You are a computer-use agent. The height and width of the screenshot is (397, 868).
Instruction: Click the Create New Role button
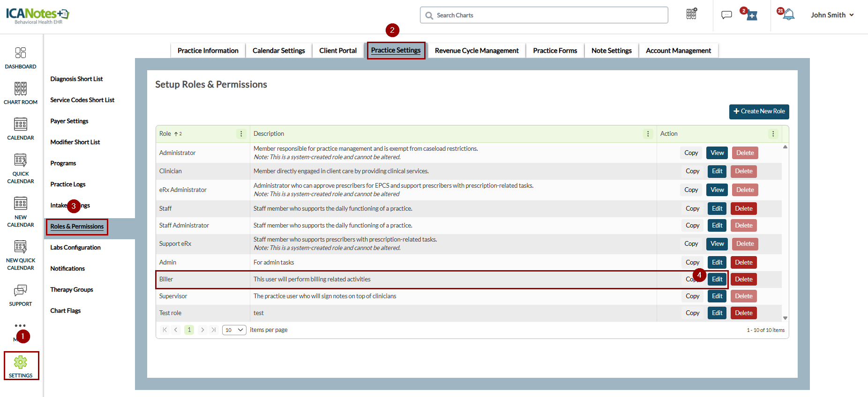click(x=759, y=111)
